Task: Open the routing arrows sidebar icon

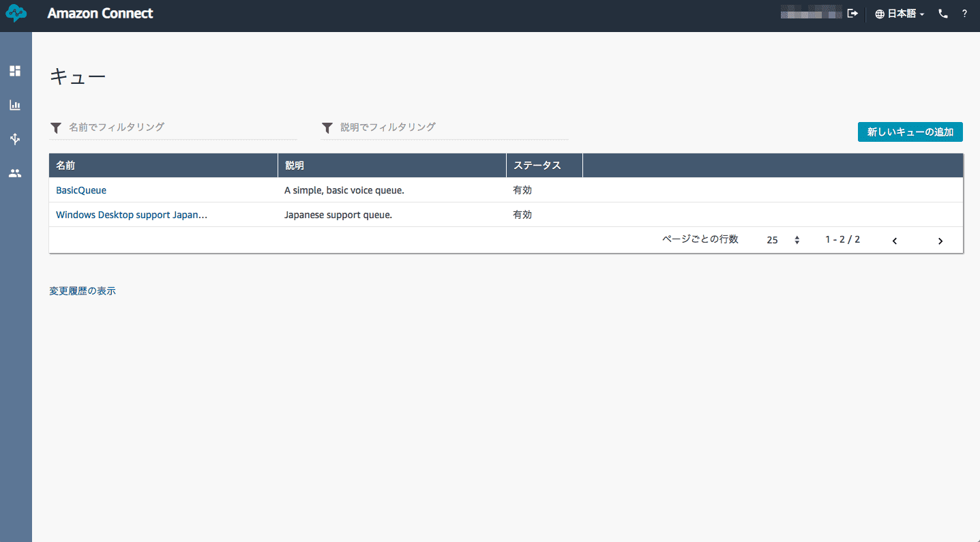Action: point(15,139)
